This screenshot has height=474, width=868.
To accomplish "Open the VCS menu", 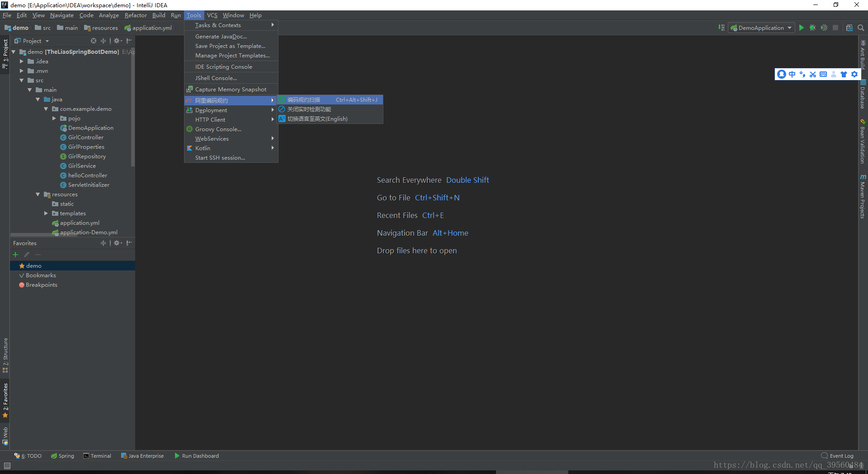I will coord(212,15).
